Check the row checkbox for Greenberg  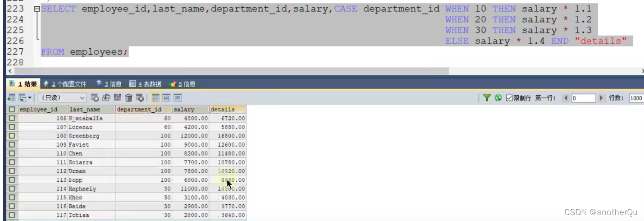[x=12, y=136]
